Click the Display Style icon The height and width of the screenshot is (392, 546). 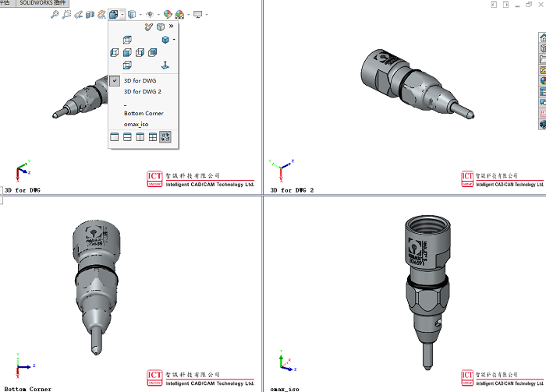tap(132, 15)
